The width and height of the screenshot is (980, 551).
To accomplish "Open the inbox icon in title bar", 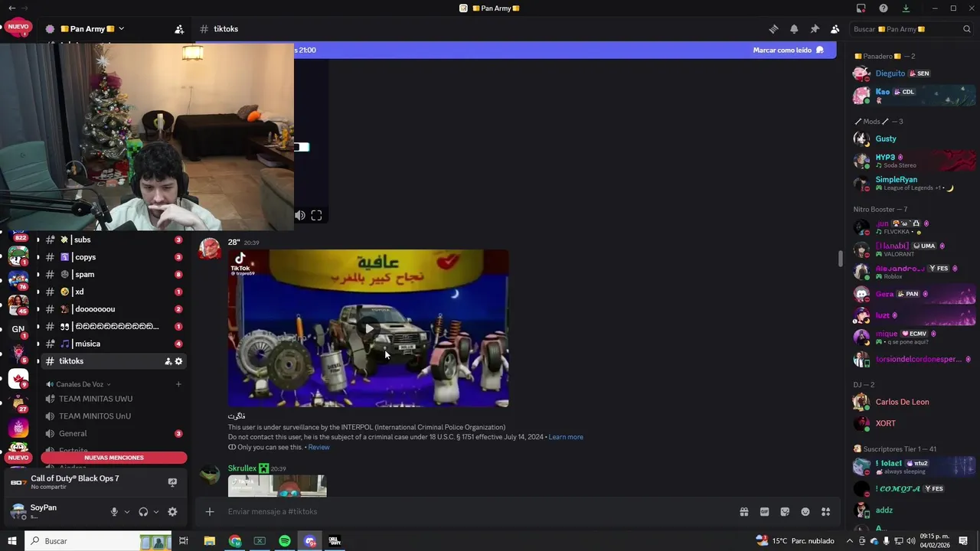I will [x=861, y=8].
